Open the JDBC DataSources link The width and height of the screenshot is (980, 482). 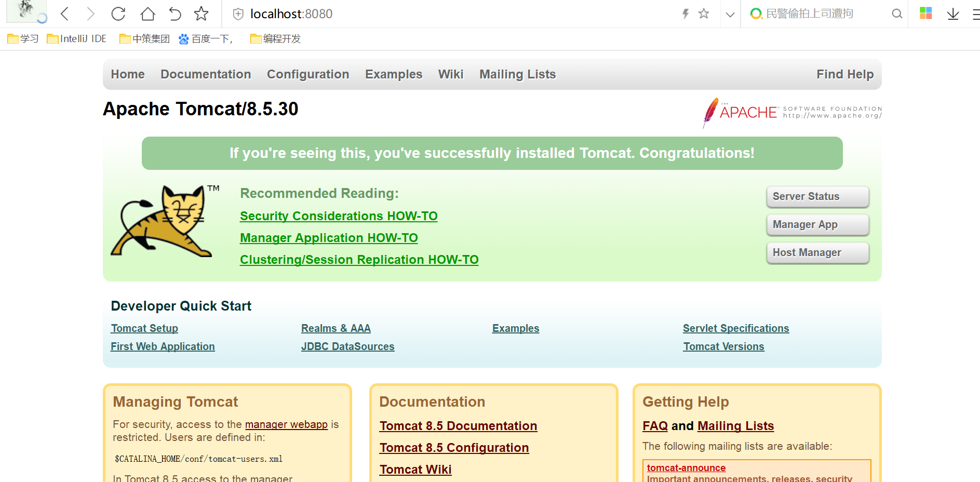(348, 346)
